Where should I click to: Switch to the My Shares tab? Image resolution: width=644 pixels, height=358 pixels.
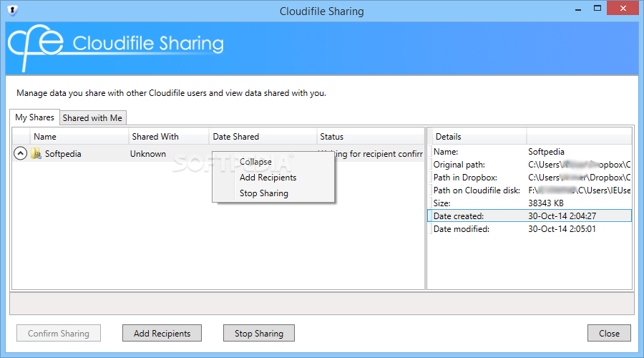coord(34,117)
